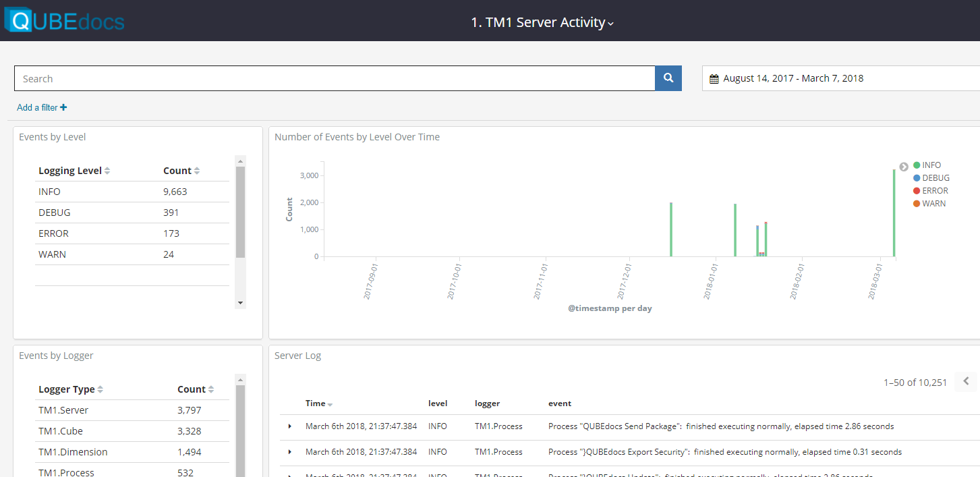This screenshot has height=477, width=980.
Task: Collapse the chart legend arrow icon
Action: [904, 167]
